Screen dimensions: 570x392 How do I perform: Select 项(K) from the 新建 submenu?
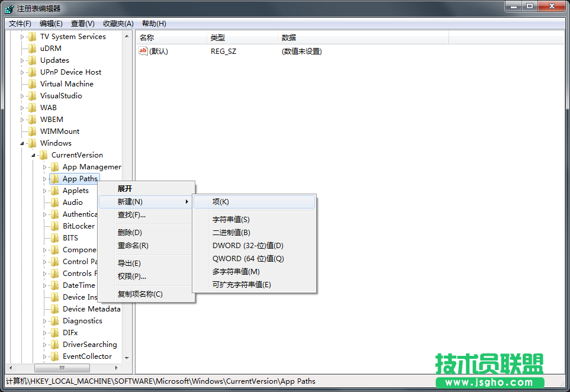coord(220,201)
